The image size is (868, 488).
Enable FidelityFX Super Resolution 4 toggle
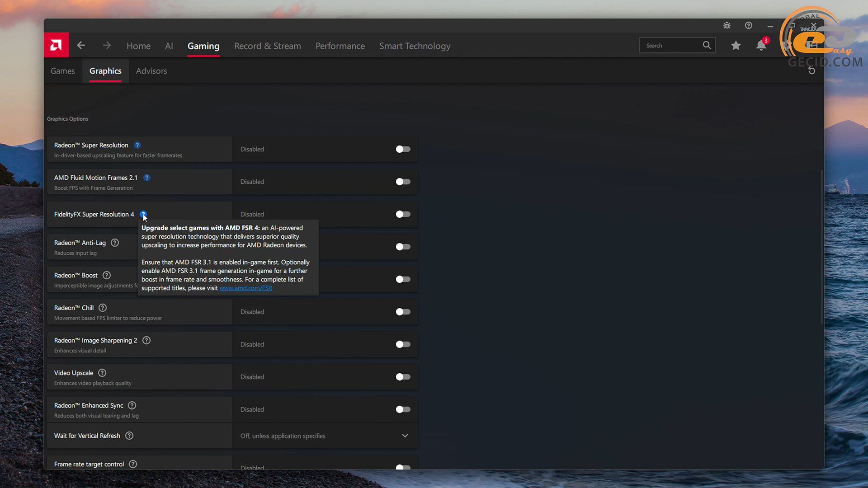pos(403,214)
